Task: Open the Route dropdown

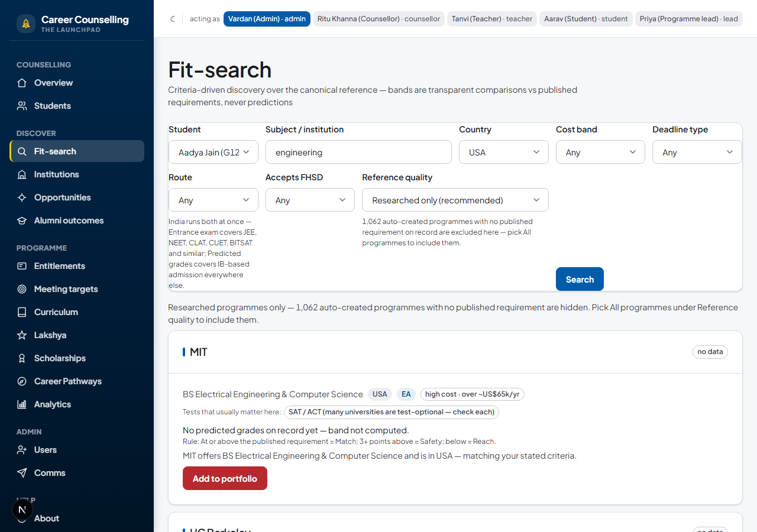Action: [213, 200]
